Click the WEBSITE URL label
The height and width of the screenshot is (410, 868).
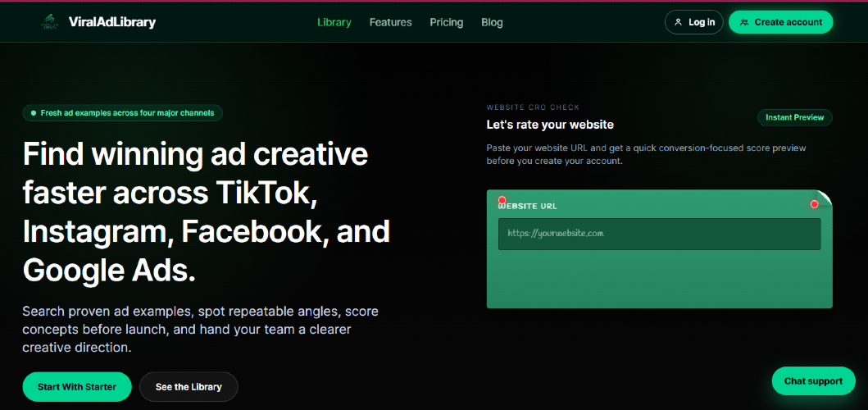tap(528, 206)
